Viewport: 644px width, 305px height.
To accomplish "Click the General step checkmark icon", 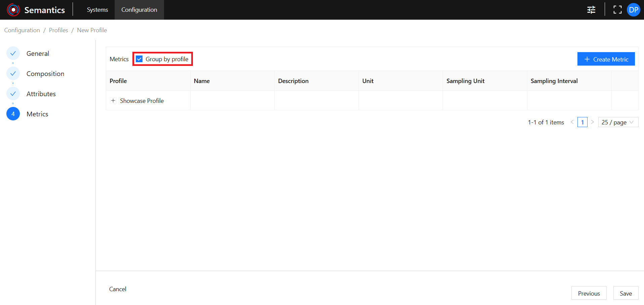I will [13, 53].
